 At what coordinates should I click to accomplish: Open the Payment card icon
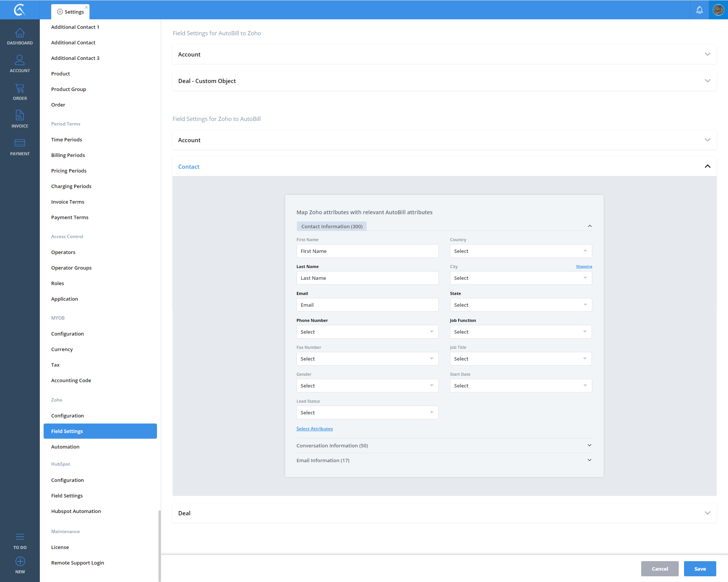[20, 143]
